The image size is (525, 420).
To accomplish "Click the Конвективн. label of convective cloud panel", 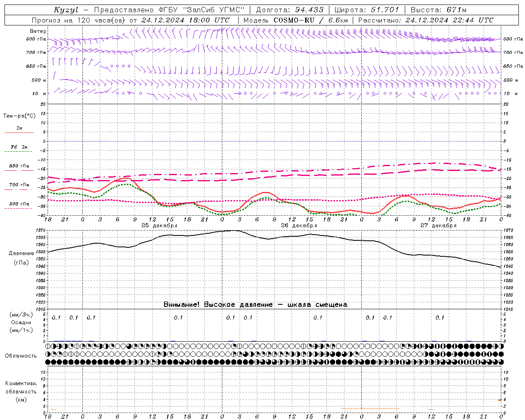I will point(21,383).
